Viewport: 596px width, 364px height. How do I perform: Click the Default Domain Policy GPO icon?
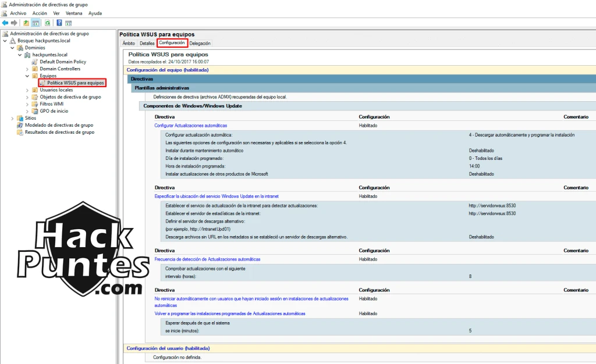[x=35, y=62]
